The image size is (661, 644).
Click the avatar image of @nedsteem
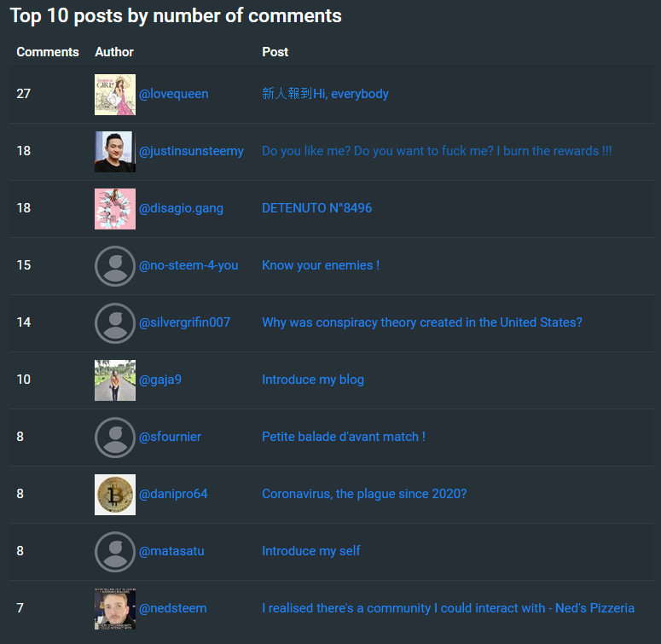(x=114, y=608)
